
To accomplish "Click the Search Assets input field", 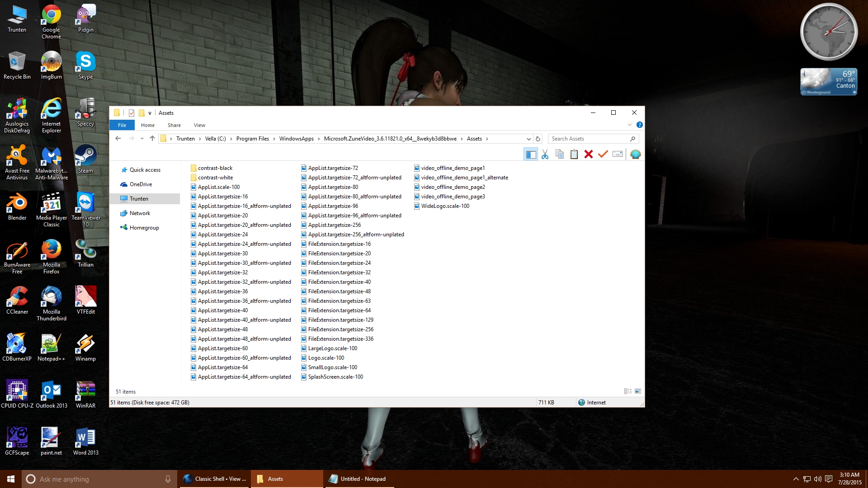I will pyautogui.click(x=588, y=139).
